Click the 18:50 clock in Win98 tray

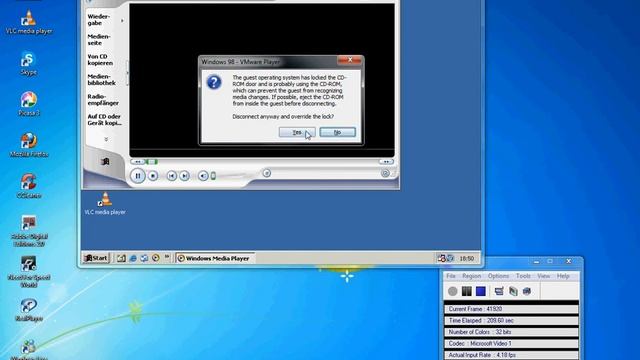click(x=467, y=258)
